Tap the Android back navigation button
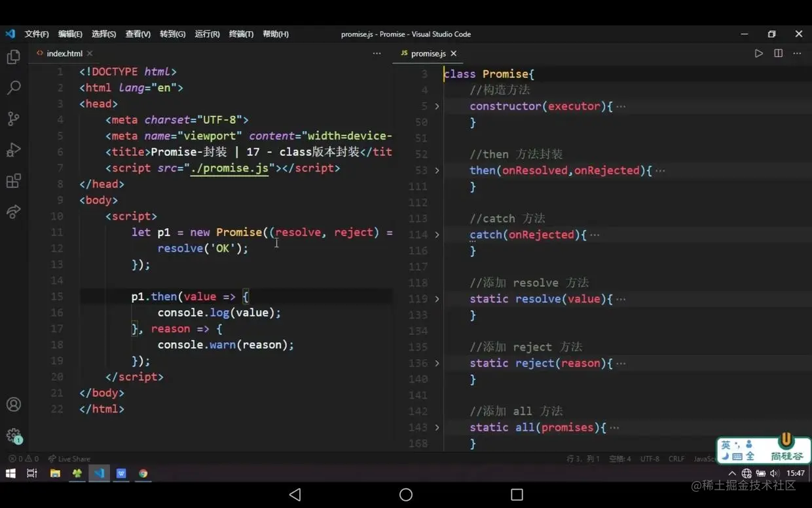This screenshot has width=812, height=508. (x=295, y=494)
